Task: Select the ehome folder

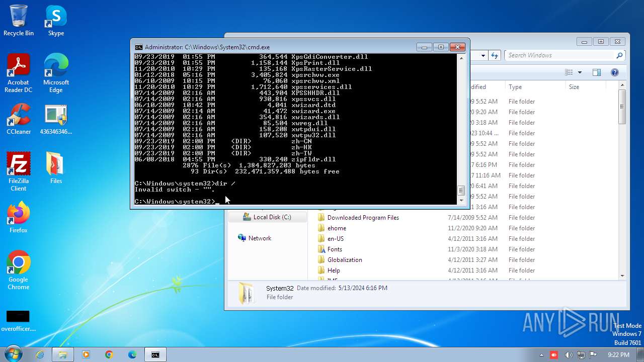Action: click(x=332, y=228)
